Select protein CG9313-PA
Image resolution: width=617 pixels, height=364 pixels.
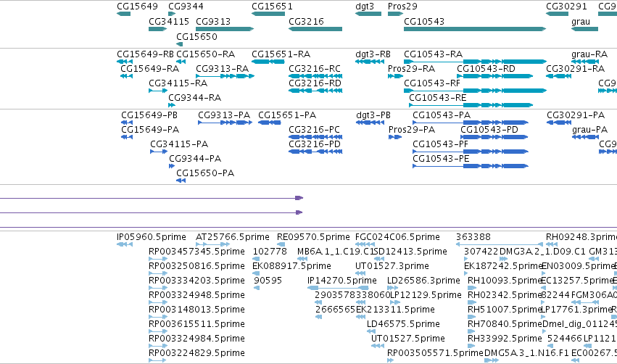pyautogui.click(x=225, y=123)
